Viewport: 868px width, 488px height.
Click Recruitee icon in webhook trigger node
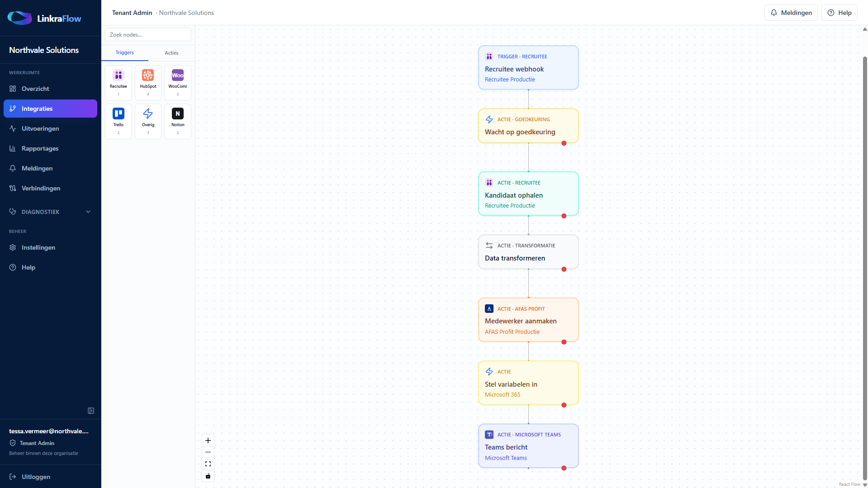pos(489,57)
